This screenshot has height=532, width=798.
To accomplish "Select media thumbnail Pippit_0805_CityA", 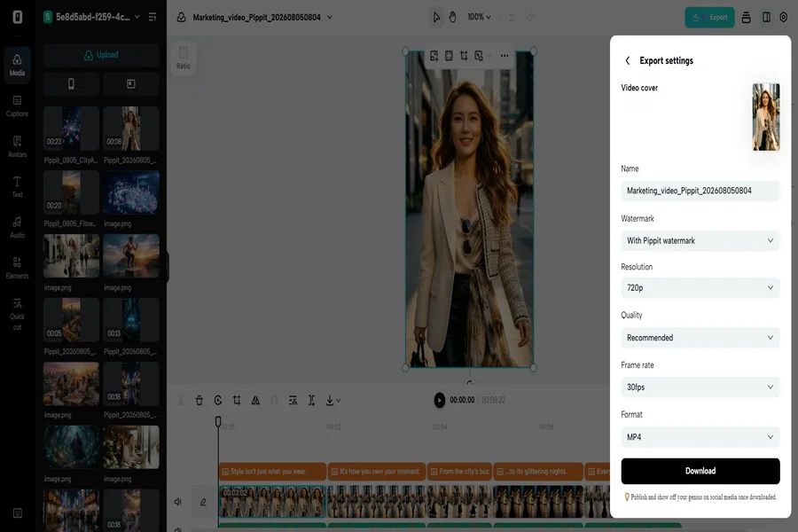I will point(71,129).
